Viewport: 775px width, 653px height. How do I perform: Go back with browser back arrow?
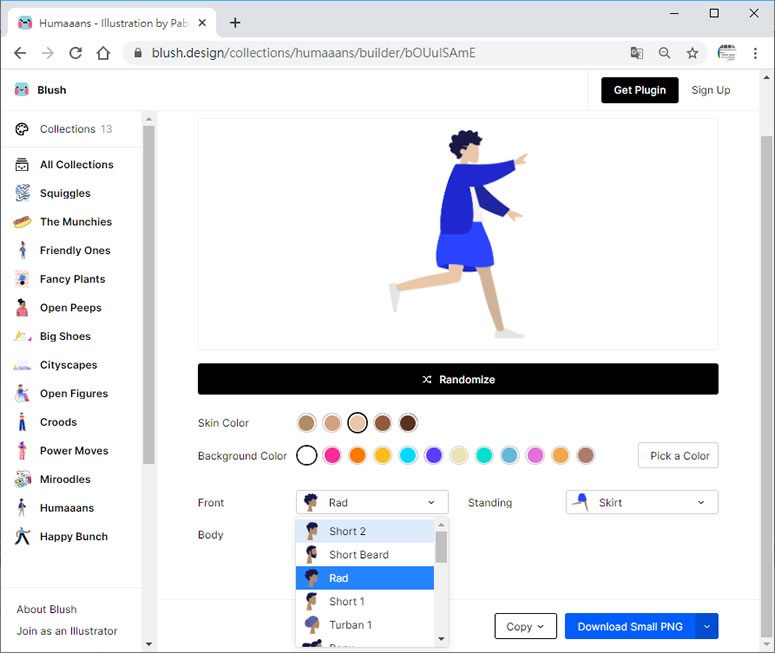(x=20, y=53)
